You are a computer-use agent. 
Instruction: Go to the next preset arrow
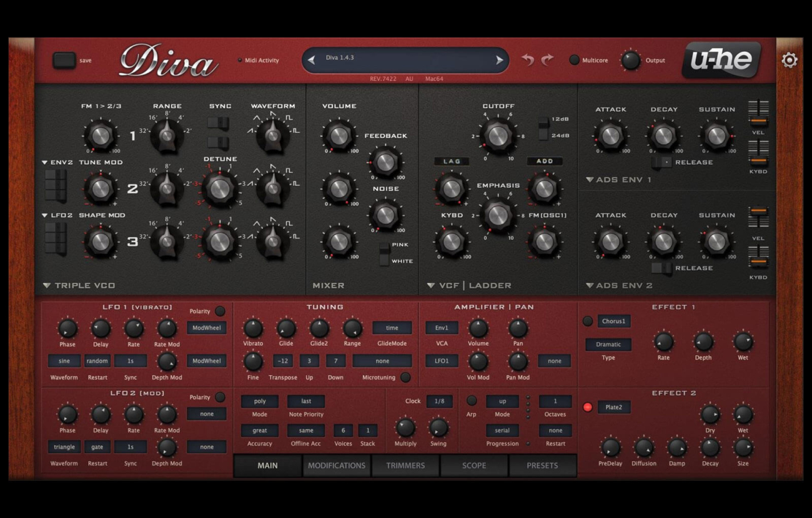coord(499,61)
